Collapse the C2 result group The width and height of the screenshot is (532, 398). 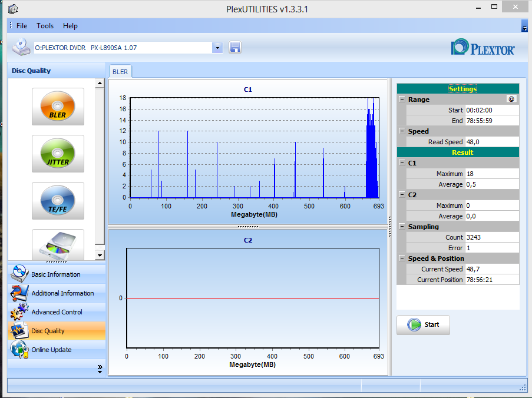click(x=402, y=195)
